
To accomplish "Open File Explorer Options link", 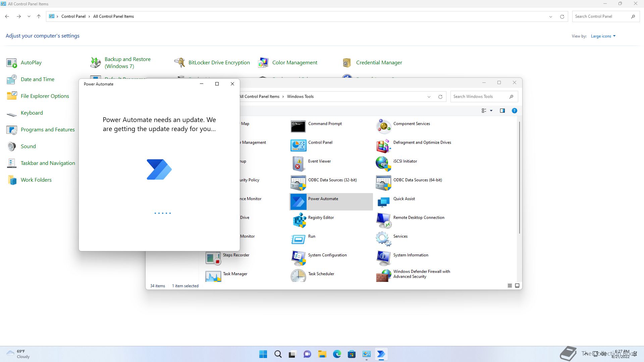I will [x=45, y=96].
